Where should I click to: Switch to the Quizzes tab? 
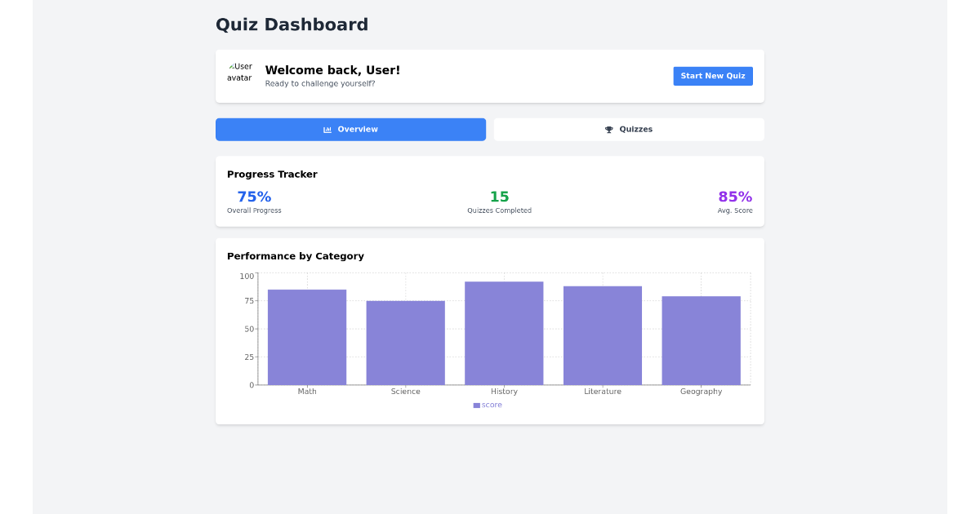tap(629, 129)
